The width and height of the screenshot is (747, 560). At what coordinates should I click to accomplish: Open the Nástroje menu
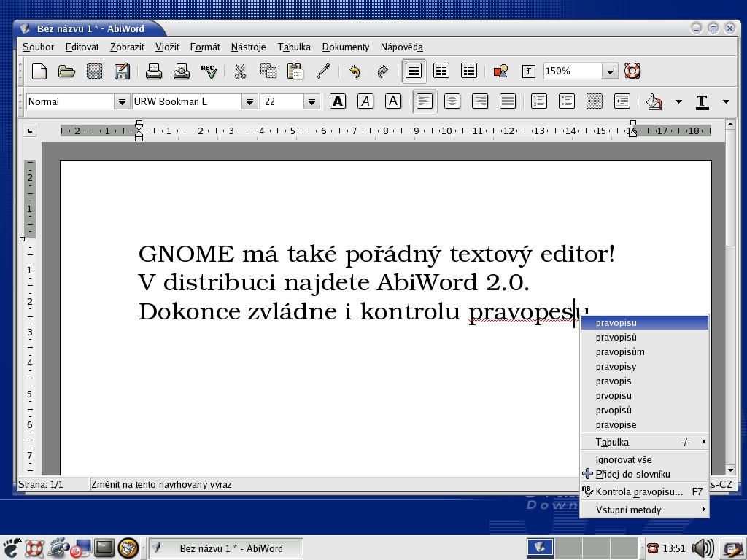pos(248,47)
